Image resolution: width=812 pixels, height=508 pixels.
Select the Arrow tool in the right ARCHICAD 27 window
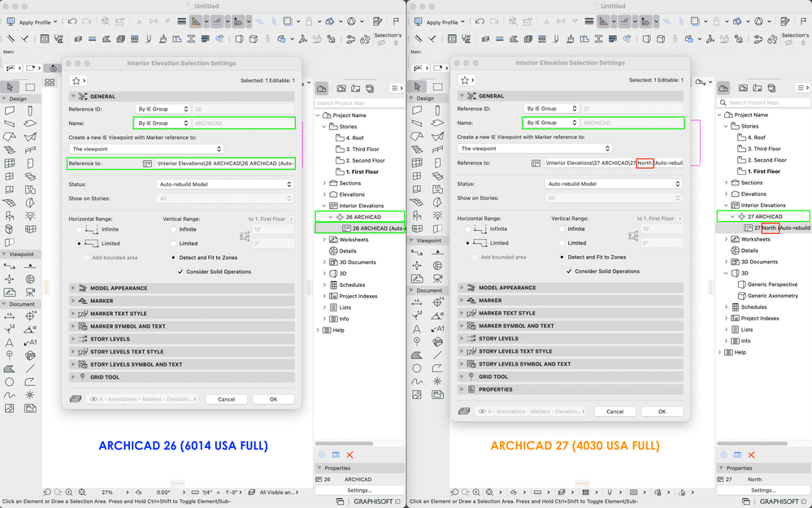pyautogui.click(x=417, y=86)
